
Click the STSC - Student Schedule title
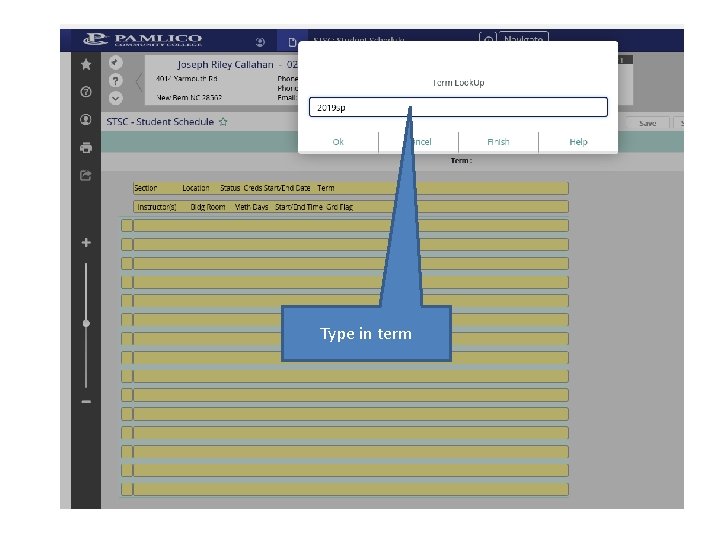(x=160, y=122)
